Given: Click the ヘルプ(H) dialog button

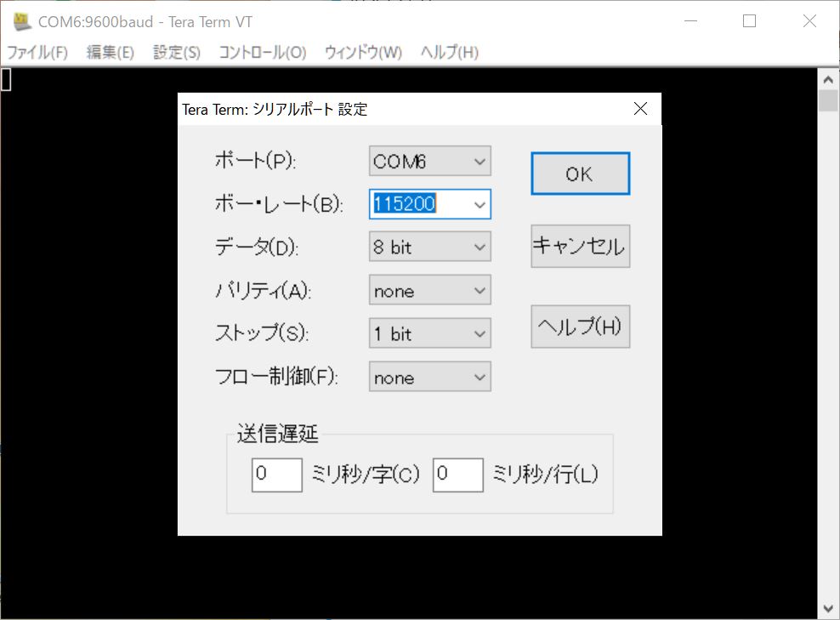Looking at the screenshot, I should point(580,327).
